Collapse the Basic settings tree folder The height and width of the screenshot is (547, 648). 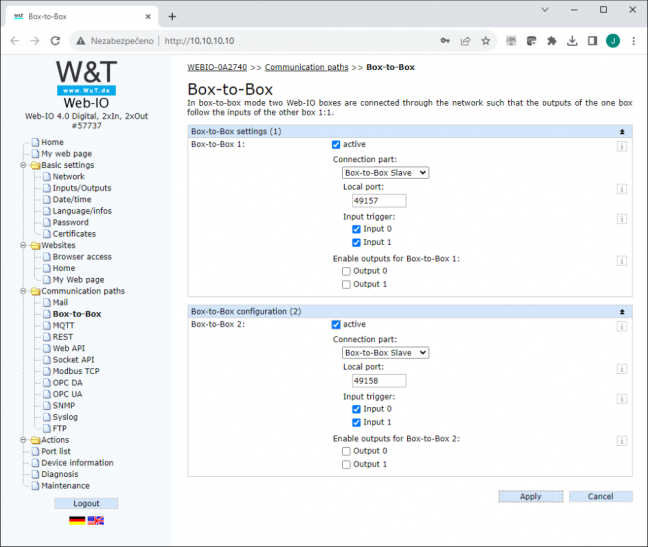23,165
